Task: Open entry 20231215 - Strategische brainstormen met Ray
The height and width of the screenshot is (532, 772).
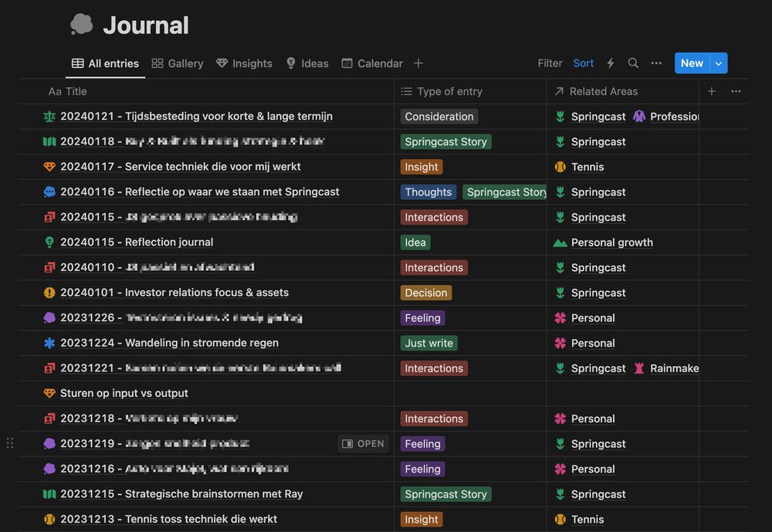Action: tap(181, 493)
